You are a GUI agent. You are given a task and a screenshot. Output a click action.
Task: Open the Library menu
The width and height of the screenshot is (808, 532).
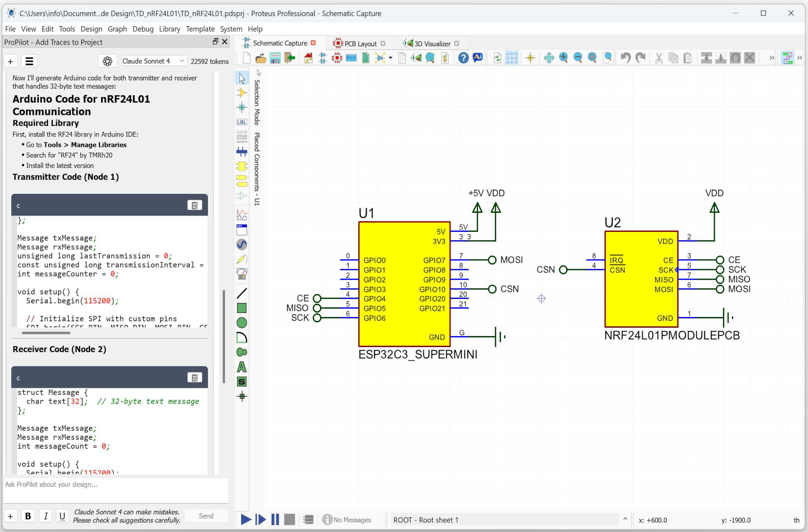pos(169,29)
